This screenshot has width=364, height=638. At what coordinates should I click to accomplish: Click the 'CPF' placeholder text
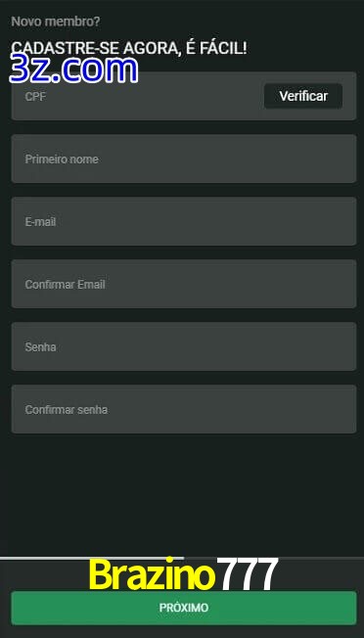(35, 97)
